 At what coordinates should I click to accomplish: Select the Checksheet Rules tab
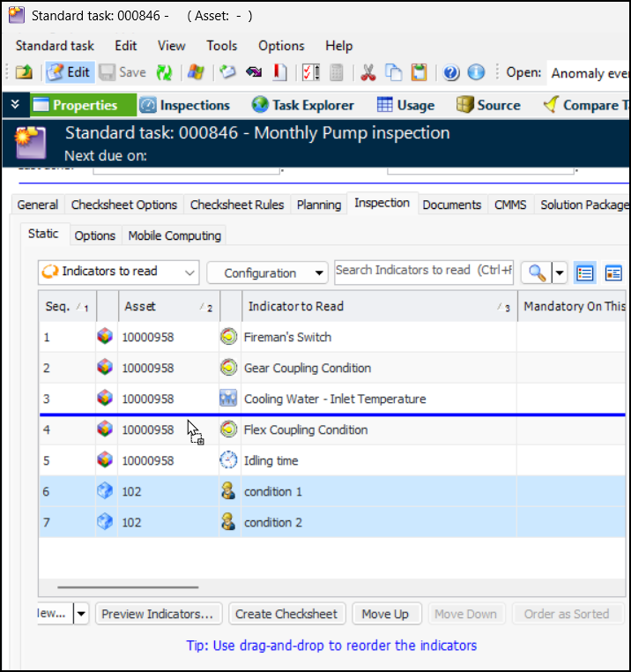[237, 205]
